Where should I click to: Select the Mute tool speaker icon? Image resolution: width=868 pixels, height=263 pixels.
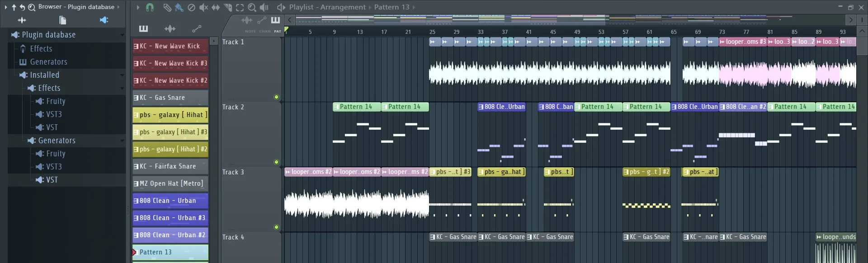203,7
